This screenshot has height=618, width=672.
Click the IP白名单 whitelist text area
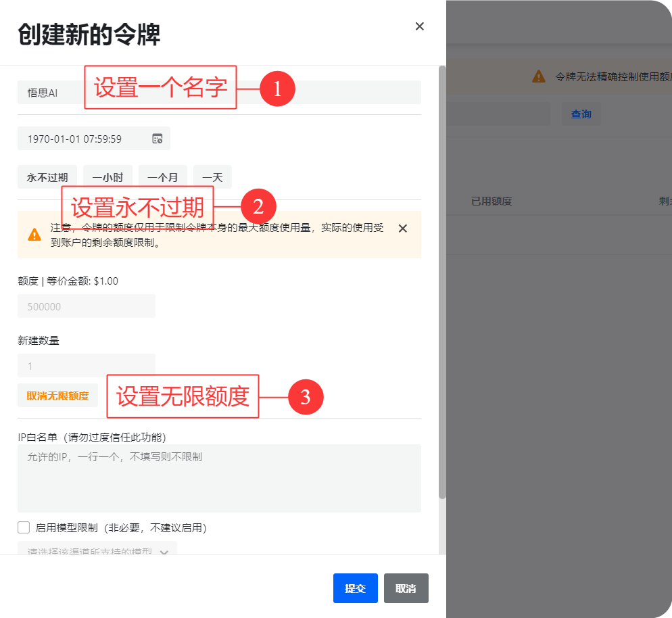point(219,477)
